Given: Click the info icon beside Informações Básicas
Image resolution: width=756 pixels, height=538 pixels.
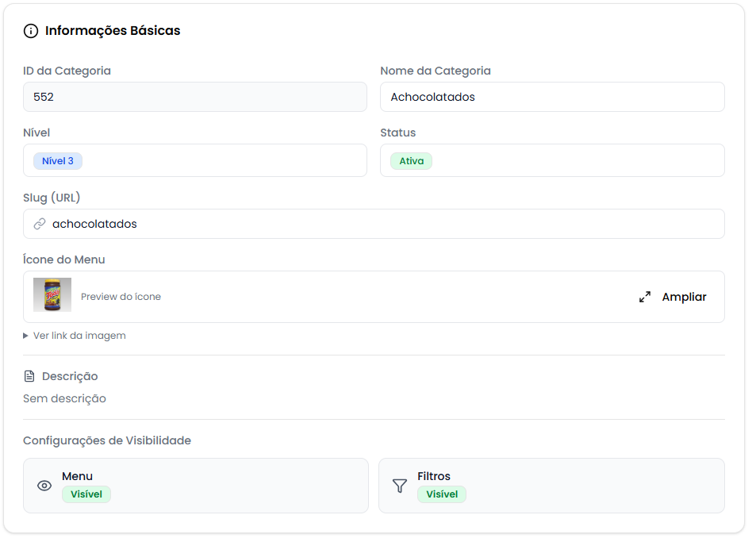Looking at the screenshot, I should (x=31, y=31).
